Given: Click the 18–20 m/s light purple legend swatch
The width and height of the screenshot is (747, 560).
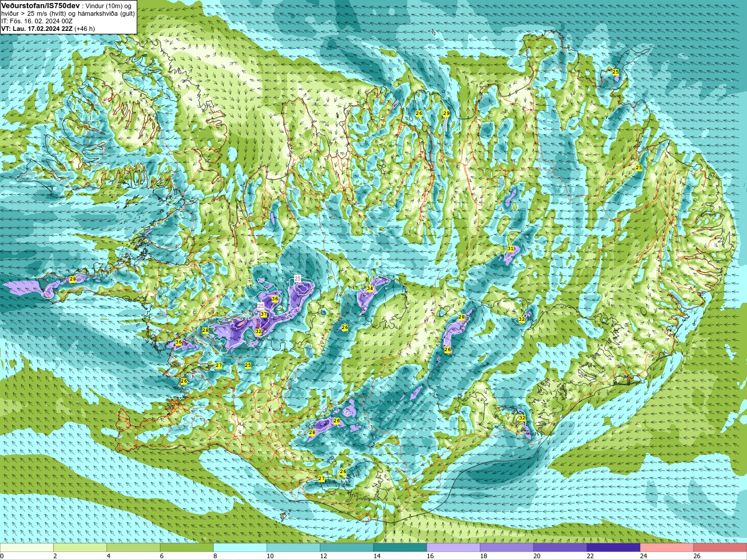Looking at the screenshot, I should (507, 548).
